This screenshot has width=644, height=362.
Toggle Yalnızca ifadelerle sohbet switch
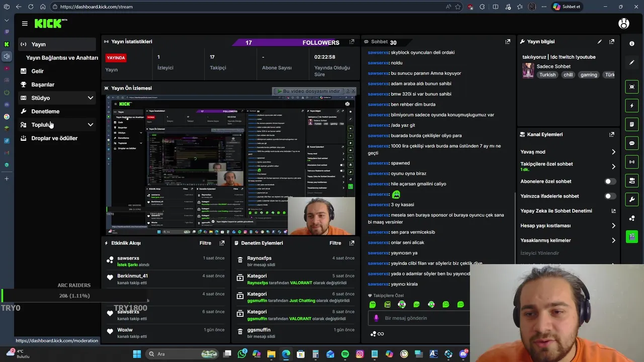(610, 196)
